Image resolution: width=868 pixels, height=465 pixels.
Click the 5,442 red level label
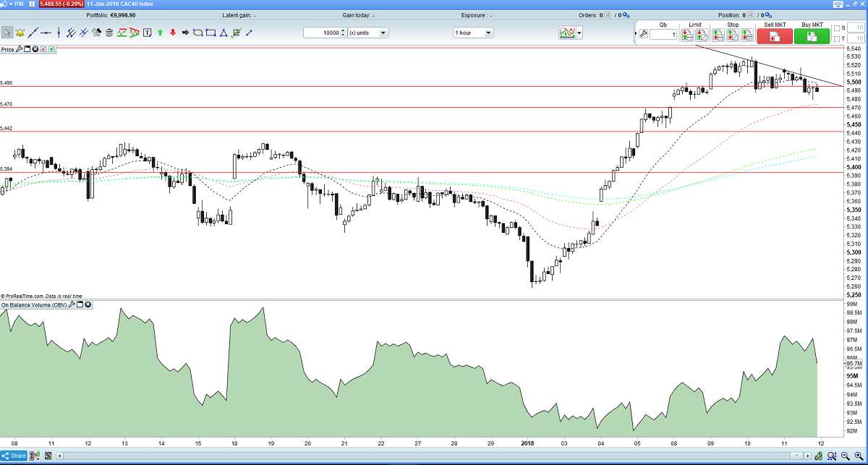(7, 128)
